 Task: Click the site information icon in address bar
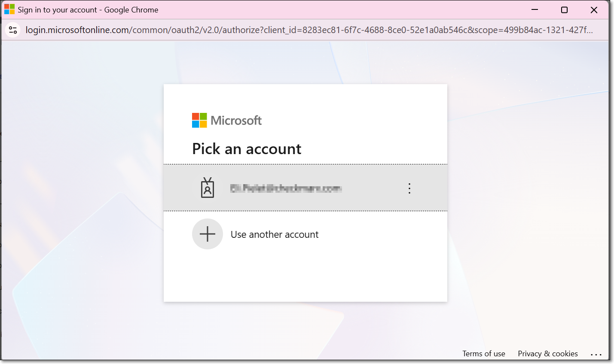[13, 30]
